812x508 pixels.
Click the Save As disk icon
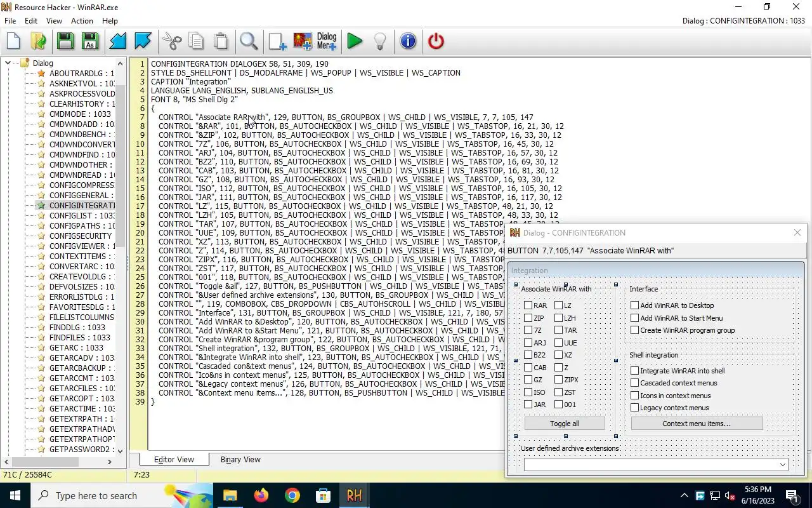[x=90, y=41]
